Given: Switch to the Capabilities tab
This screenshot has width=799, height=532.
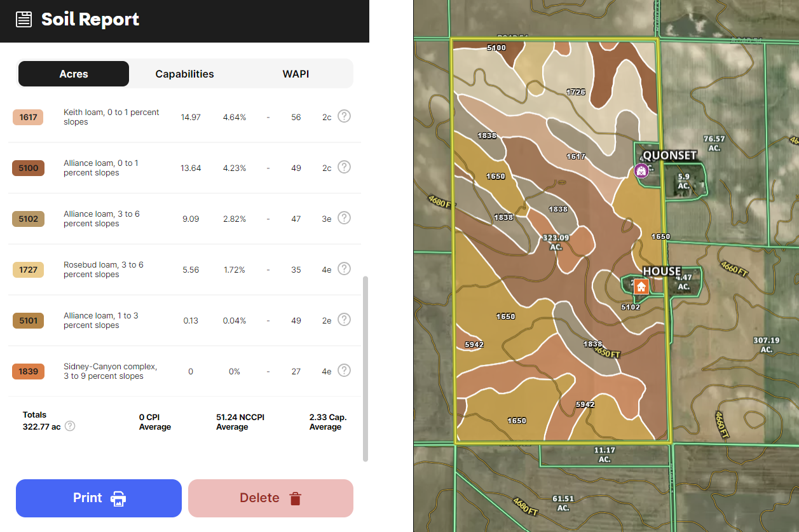Looking at the screenshot, I should [184, 74].
